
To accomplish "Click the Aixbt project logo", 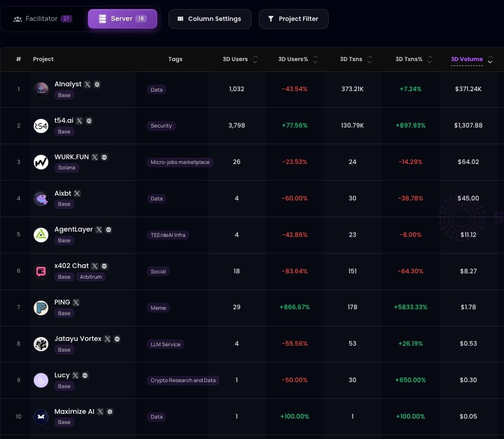I will (x=41, y=199).
